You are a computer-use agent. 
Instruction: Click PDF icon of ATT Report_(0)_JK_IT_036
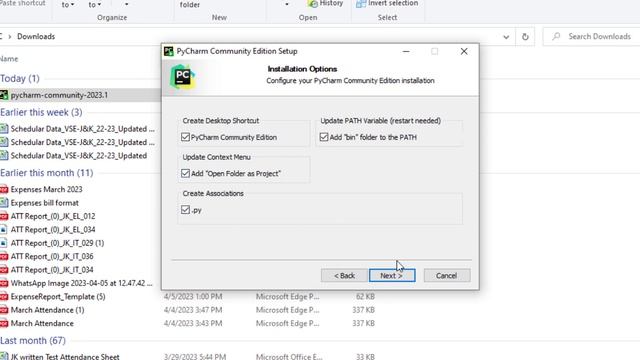(4, 256)
